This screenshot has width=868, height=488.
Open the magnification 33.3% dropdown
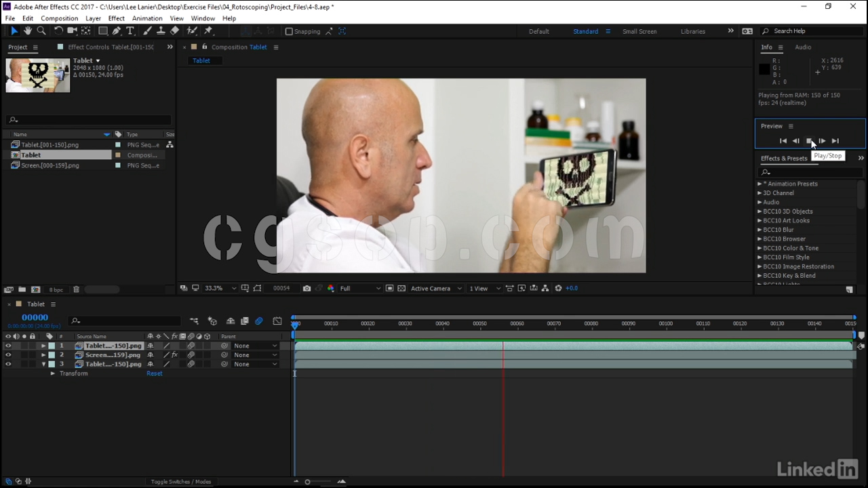tap(220, 288)
